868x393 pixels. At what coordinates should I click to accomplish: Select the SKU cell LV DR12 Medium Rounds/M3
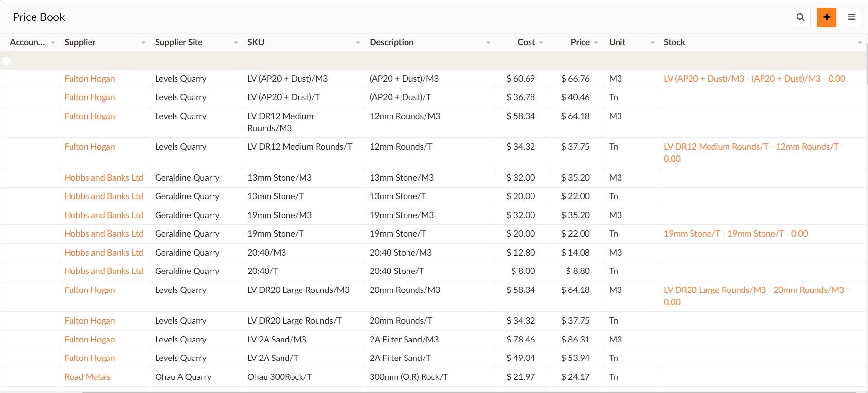280,122
